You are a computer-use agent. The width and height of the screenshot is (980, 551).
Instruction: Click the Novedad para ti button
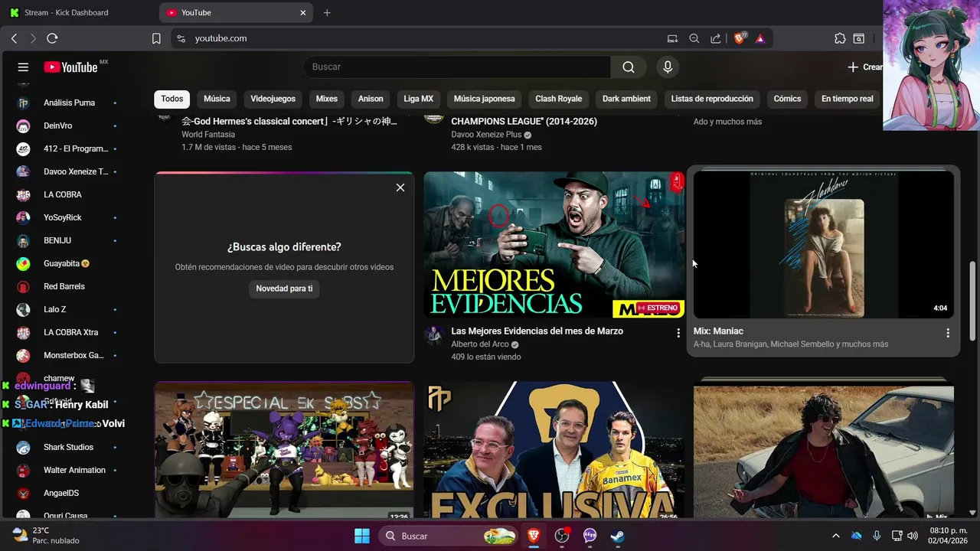coord(284,289)
